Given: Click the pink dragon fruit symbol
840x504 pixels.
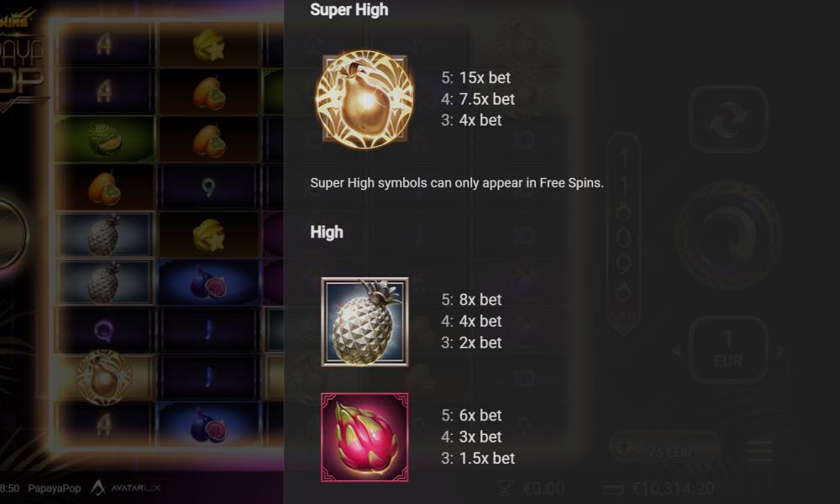Looking at the screenshot, I should tap(365, 438).
